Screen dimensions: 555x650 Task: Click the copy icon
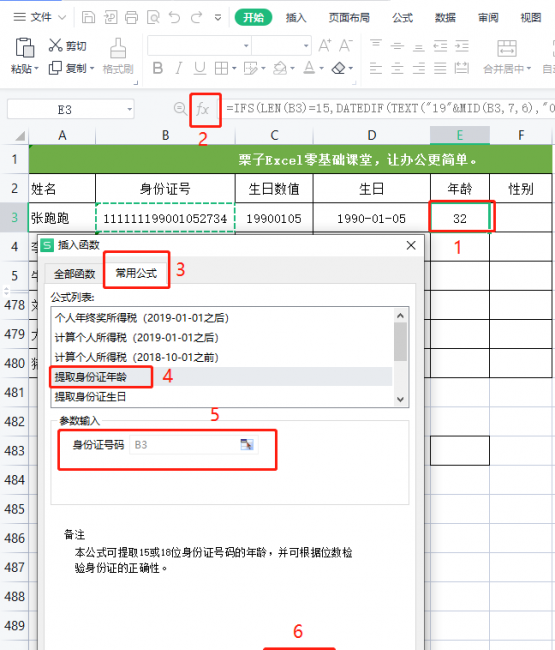[x=55, y=68]
